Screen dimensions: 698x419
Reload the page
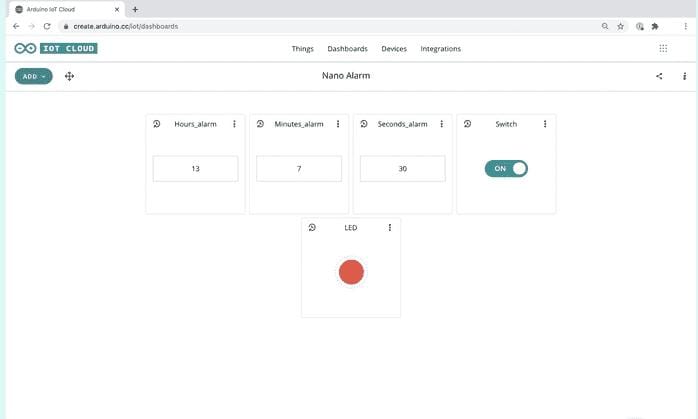pyautogui.click(x=47, y=26)
